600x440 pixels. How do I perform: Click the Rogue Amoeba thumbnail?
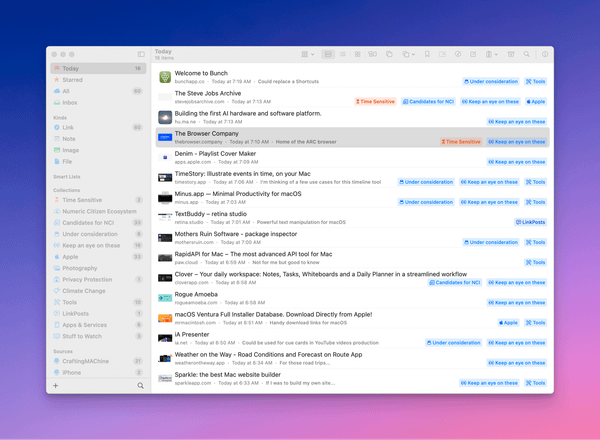pyautogui.click(x=165, y=298)
